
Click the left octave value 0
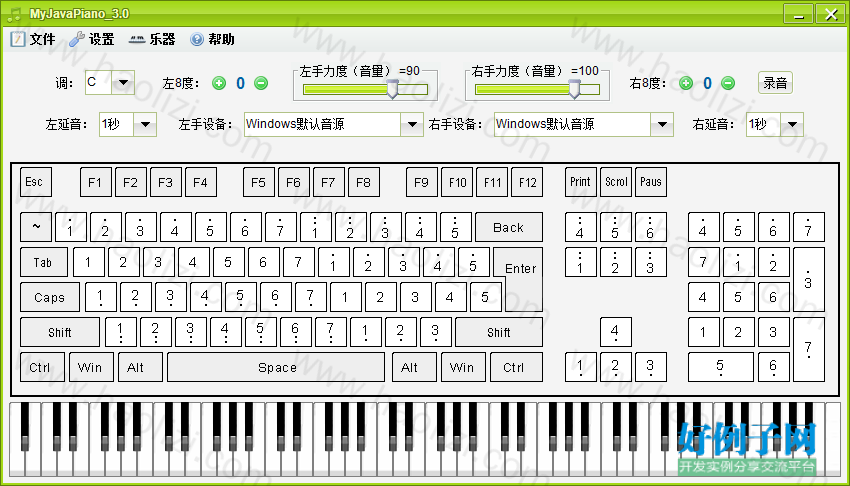coord(241,83)
